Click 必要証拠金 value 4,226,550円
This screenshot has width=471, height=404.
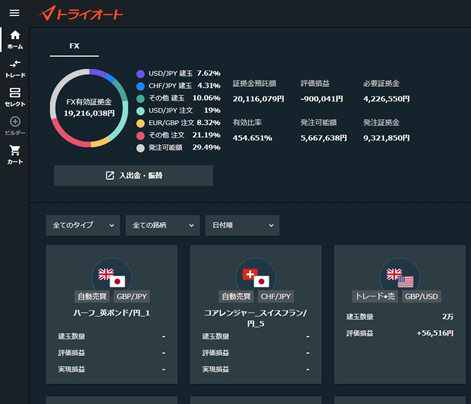tap(387, 99)
